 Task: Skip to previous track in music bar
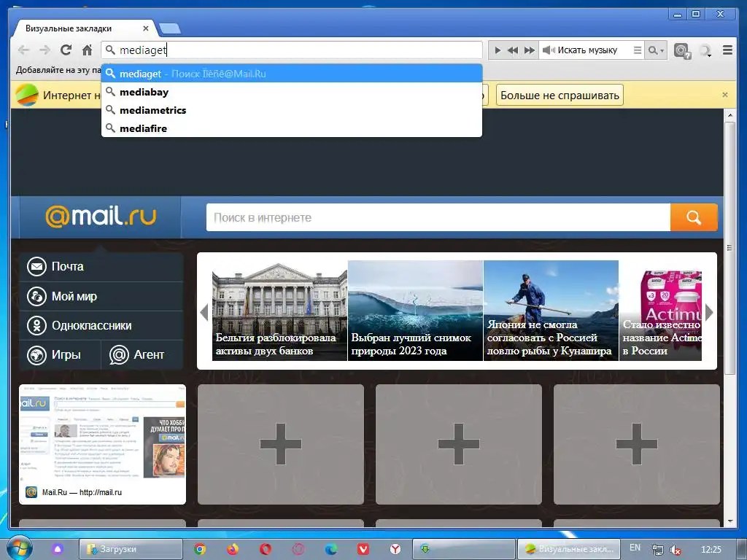[x=513, y=50]
